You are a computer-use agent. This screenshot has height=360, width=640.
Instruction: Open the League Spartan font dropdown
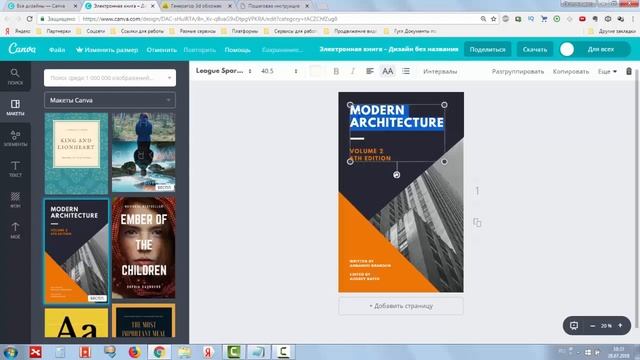click(x=223, y=71)
